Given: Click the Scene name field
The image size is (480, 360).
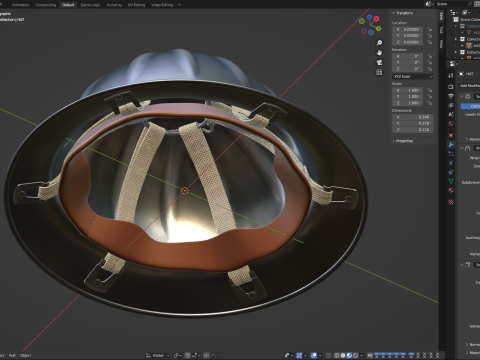Looking at the screenshot, I should [453, 4].
